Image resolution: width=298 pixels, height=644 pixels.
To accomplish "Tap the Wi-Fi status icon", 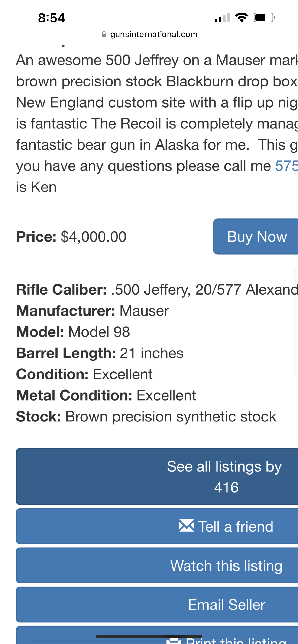I will (x=241, y=17).
